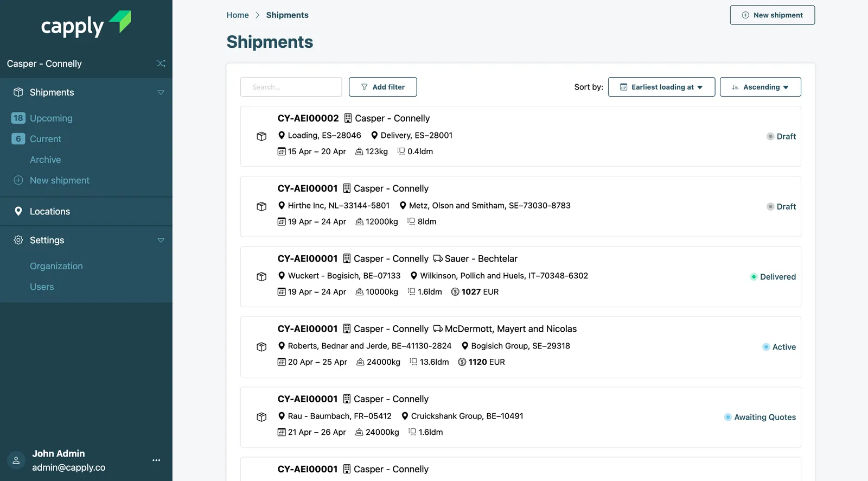This screenshot has height=481, width=868.
Task: Open the three-dots menu beside John Admin
Action: click(x=156, y=460)
